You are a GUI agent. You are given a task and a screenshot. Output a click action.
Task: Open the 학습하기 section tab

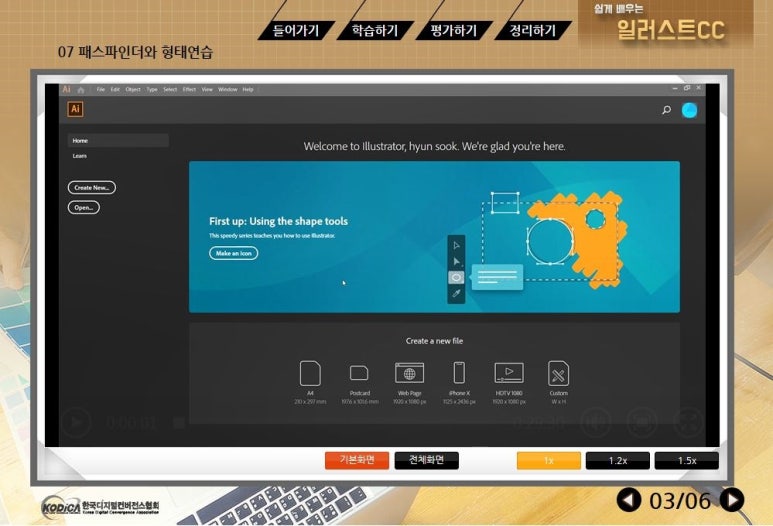coord(375,31)
